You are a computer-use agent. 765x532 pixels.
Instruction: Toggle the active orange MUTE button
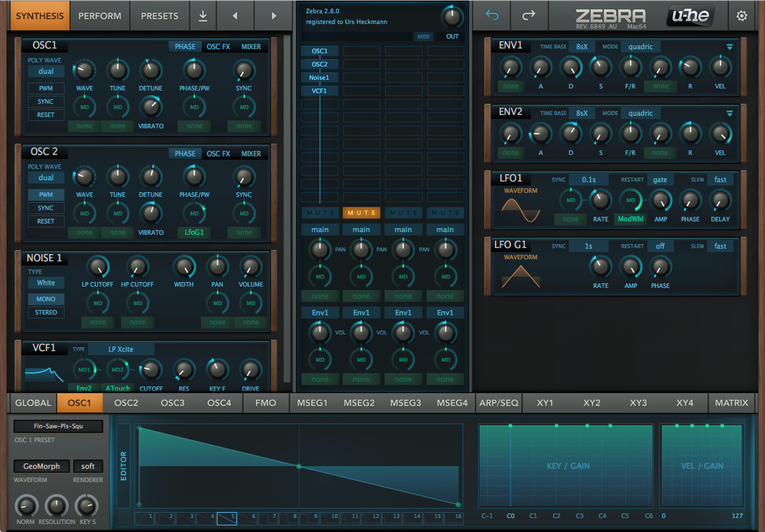[361, 212]
